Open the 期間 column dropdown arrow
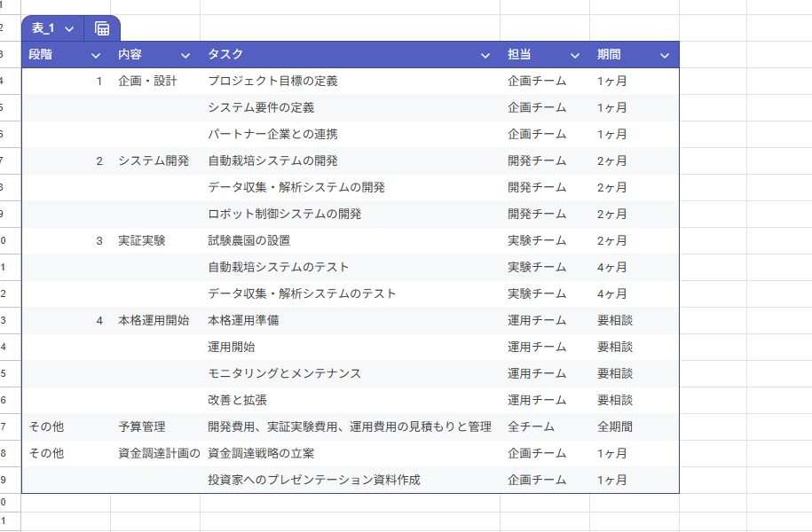812x532 pixels. [x=665, y=55]
